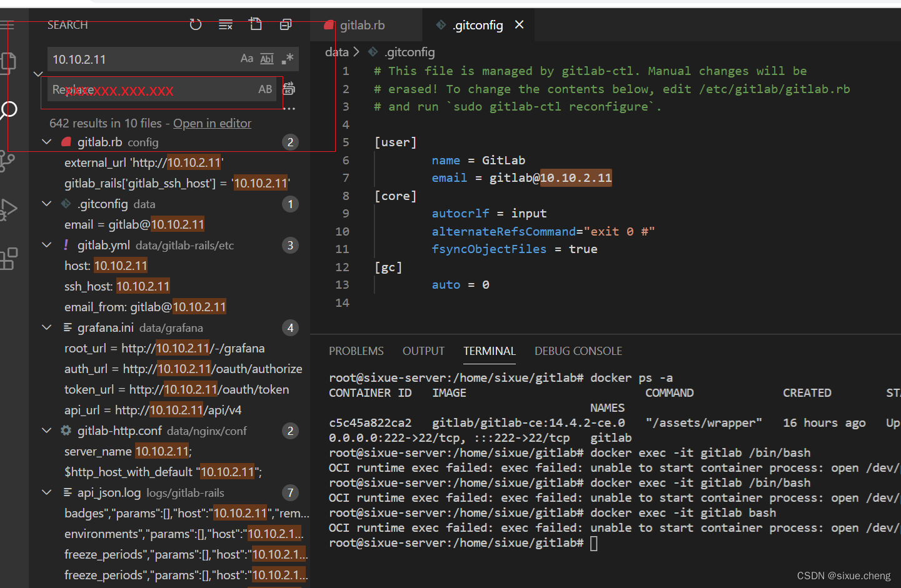Open Run and Debug view
Image resolution: width=901 pixels, height=588 pixels.
pos(9,209)
